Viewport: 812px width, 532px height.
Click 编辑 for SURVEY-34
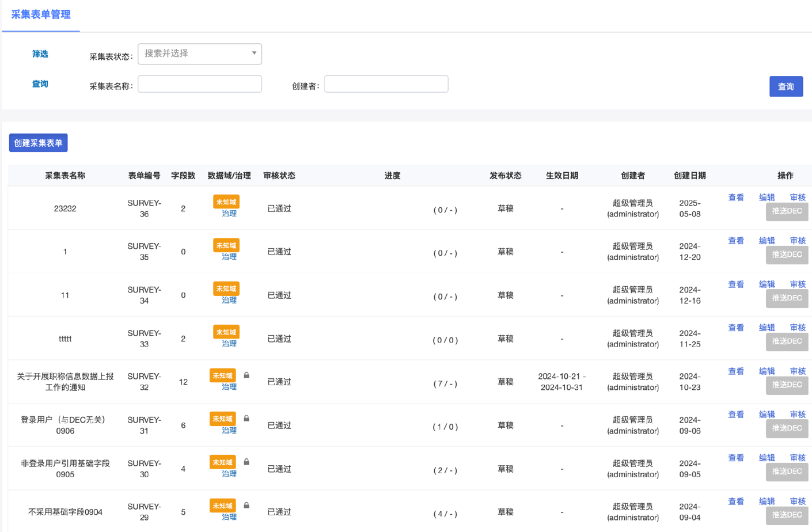tap(767, 284)
